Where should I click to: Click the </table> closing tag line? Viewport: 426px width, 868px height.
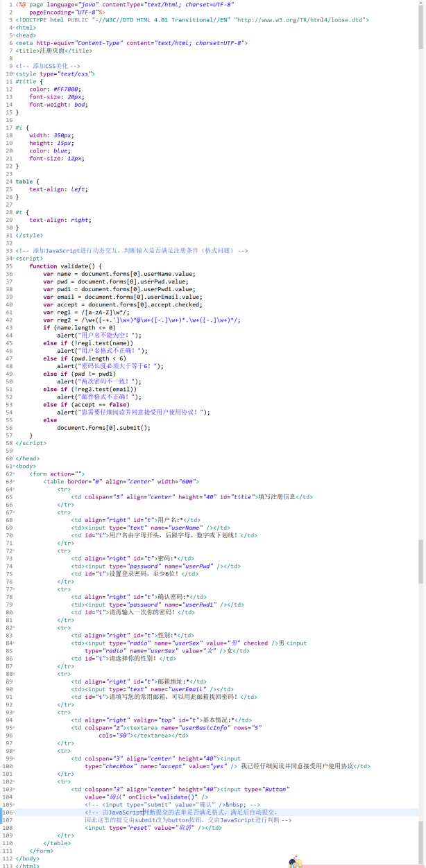[56, 843]
